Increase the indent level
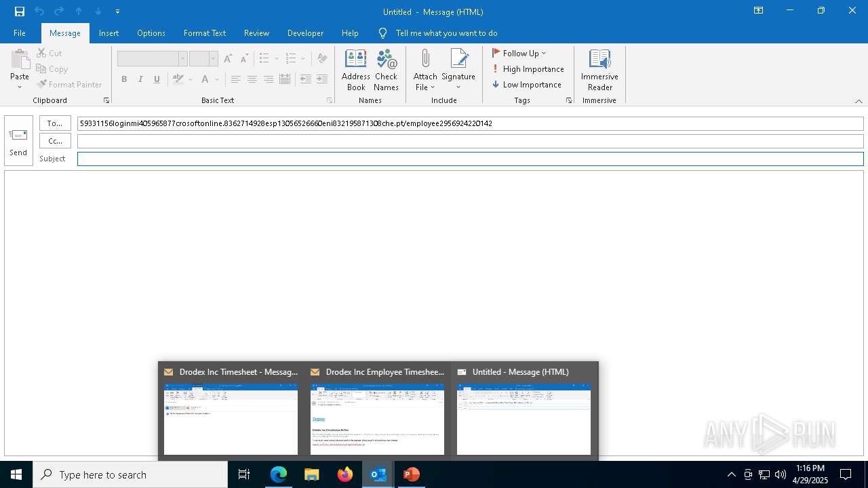 click(322, 79)
